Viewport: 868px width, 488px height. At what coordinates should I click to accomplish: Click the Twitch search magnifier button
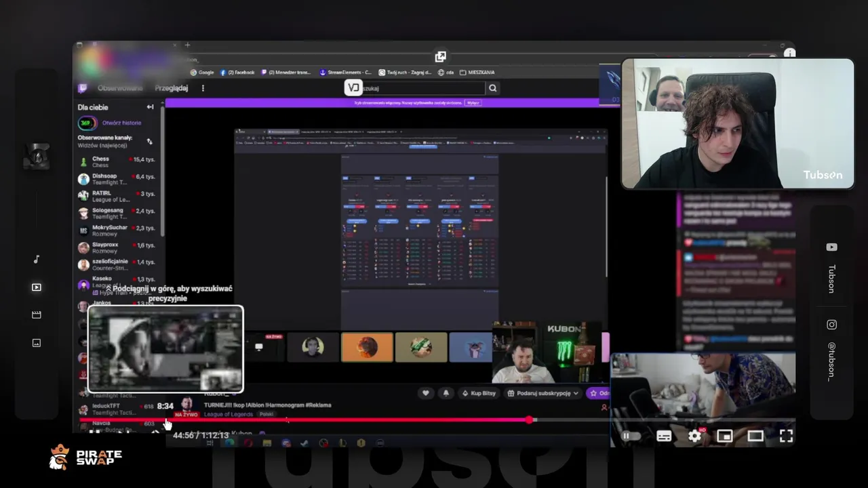click(493, 88)
